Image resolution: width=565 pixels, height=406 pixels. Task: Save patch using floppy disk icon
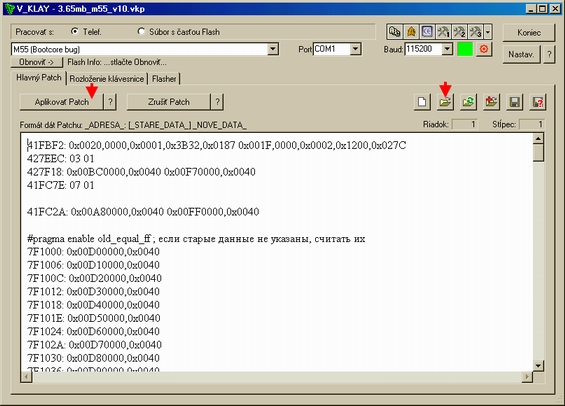515,102
